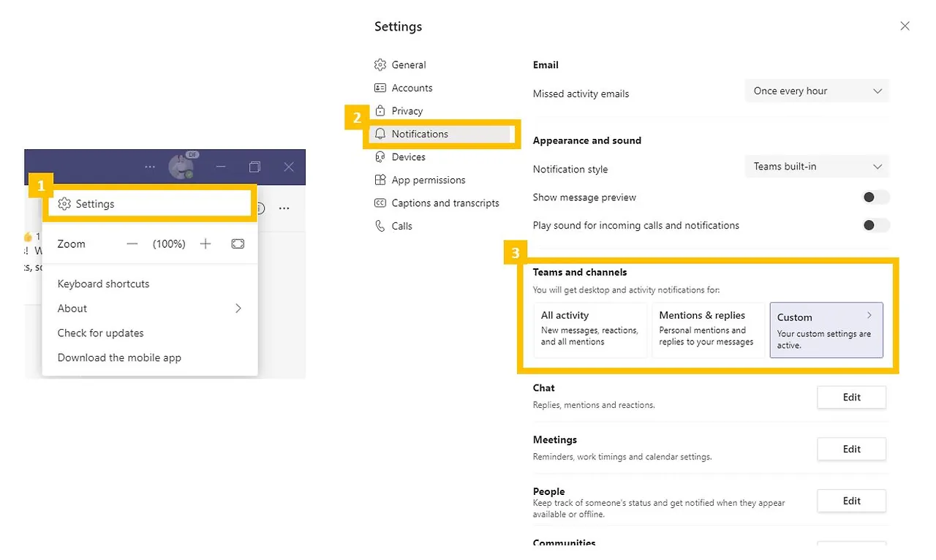Click the Captions and transcripts CC icon

pos(380,203)
